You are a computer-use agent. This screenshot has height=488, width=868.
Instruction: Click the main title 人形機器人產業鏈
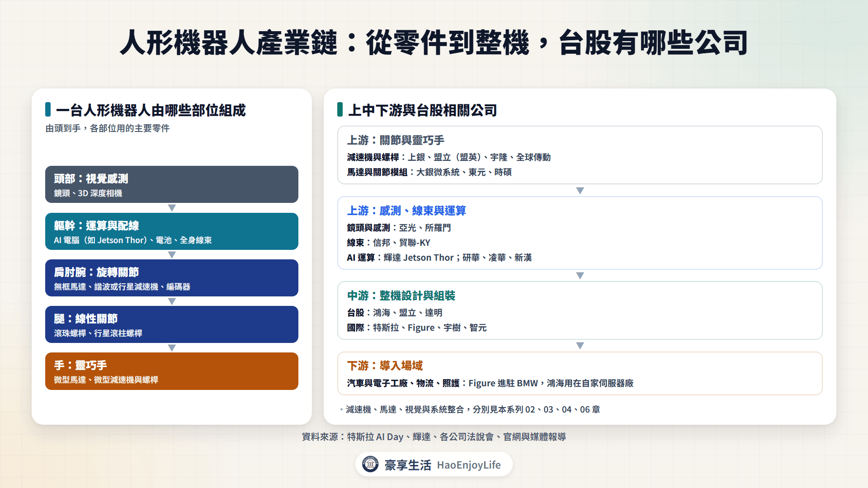(x=434, y=43)
